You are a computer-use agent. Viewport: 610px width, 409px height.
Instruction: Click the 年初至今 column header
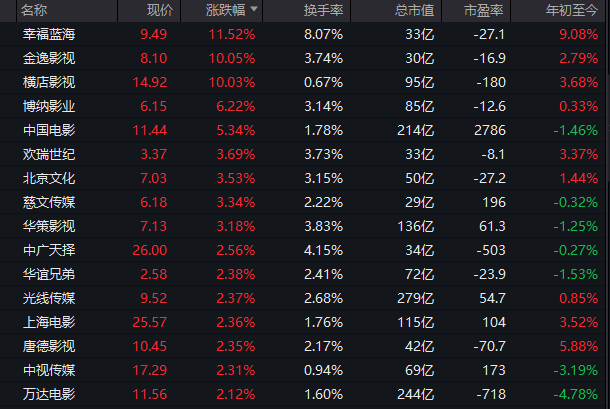[x=572, y=10]
